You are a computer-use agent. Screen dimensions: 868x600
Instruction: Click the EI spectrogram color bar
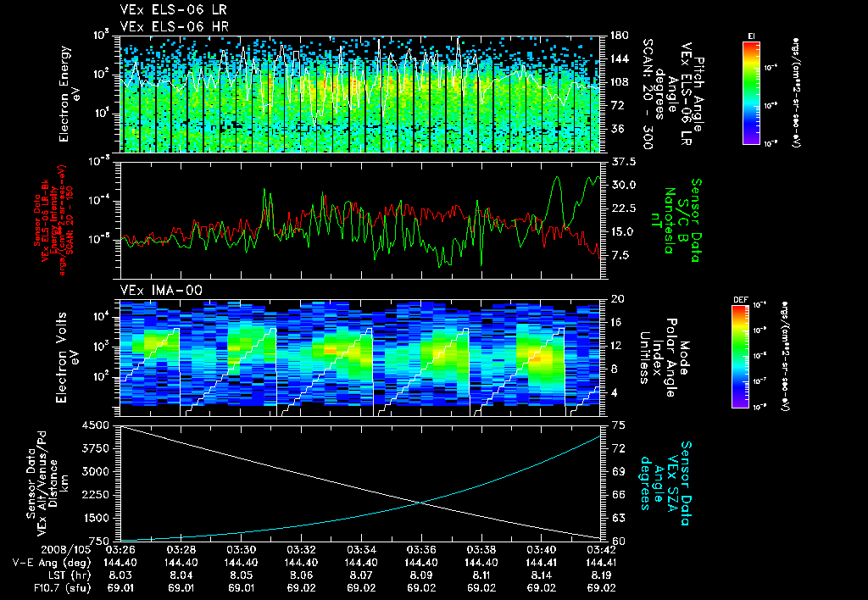751,93
